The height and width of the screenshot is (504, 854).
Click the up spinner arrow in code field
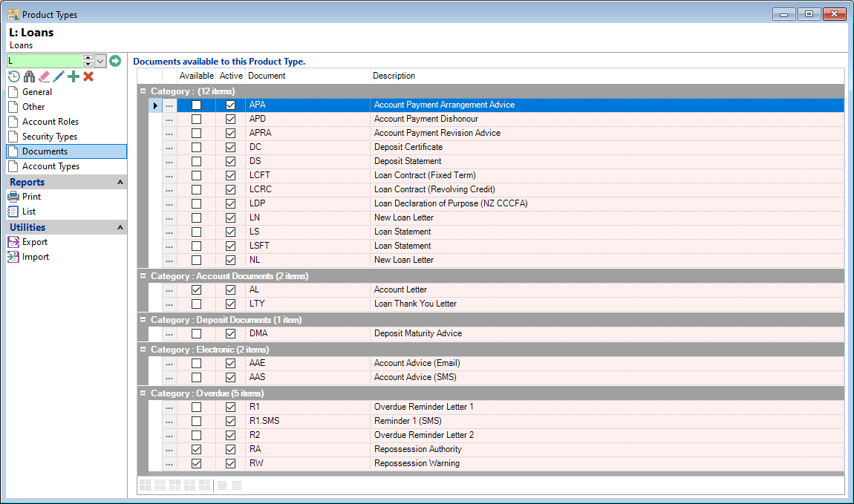[88, 58]
